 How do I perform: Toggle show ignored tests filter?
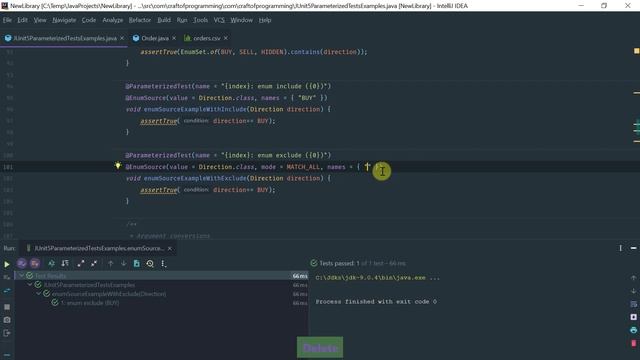point(35,264)
